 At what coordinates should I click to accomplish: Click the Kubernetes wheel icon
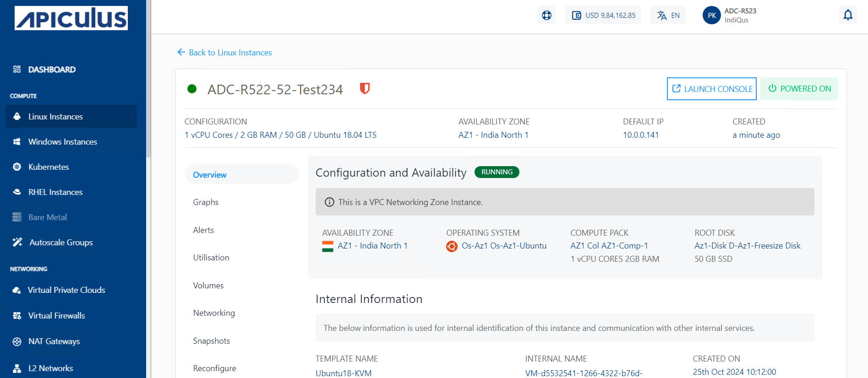click(17, 167)
